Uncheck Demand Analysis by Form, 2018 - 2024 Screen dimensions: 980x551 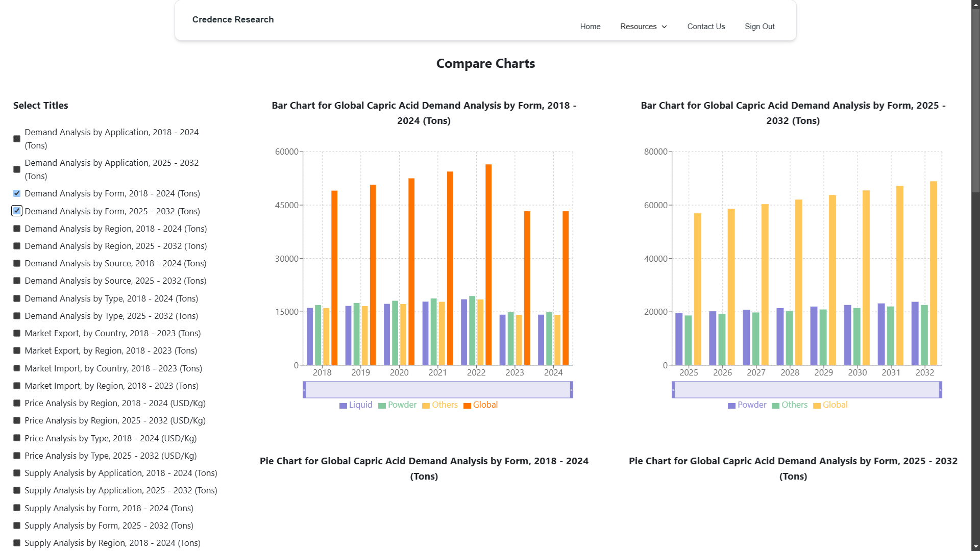coord(17,193)
